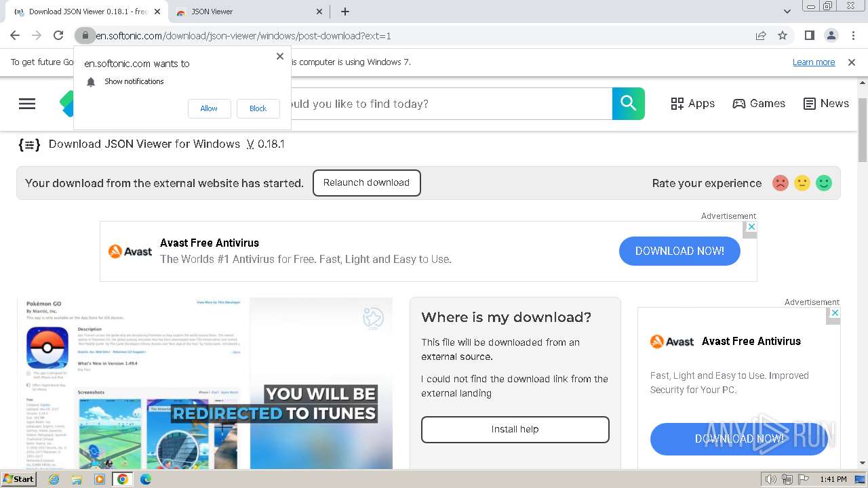Open the Chrome three-dot menu
This screenshot has width=868, height=488.
click(x=852, y=35)
